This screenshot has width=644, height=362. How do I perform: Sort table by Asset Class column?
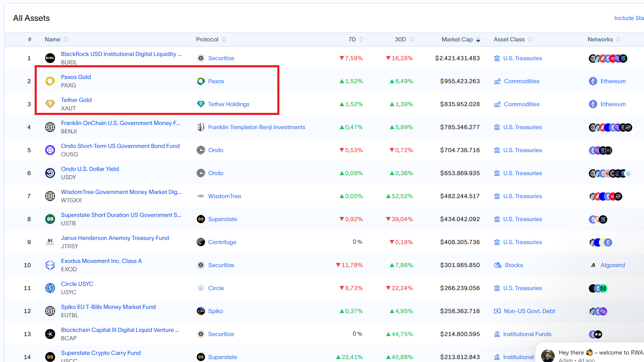click(513, 39)
